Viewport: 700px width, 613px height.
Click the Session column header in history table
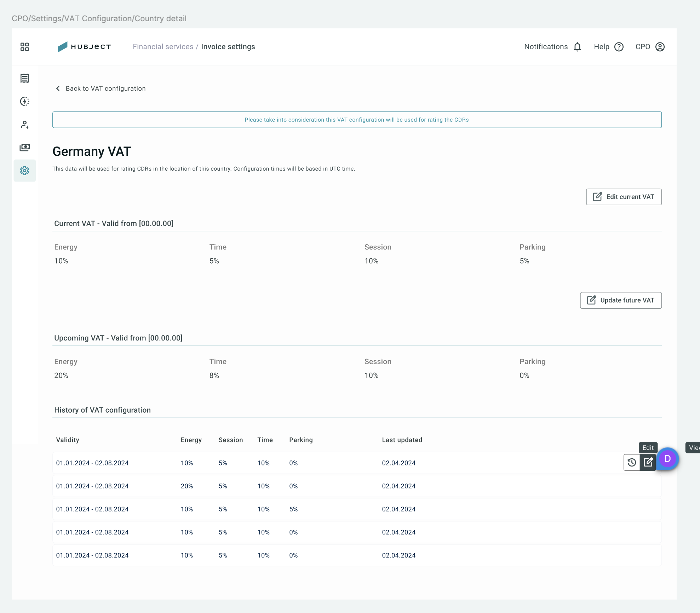coord(231,440)
